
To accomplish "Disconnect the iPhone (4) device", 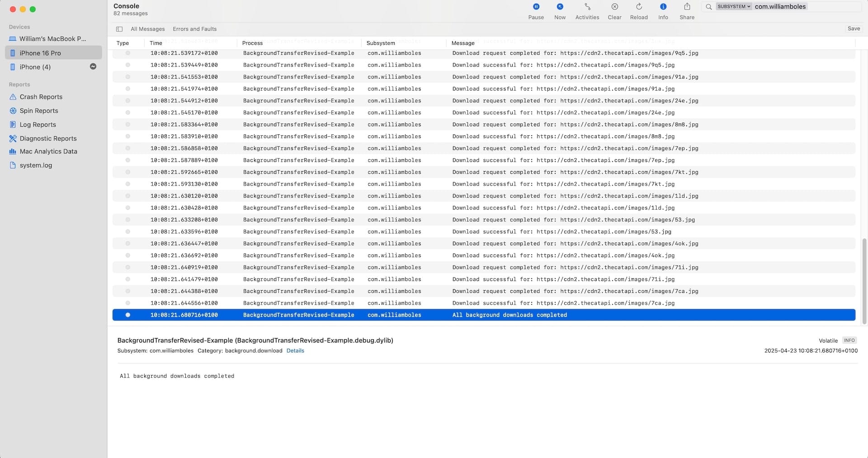I will [x=93, y=66].
